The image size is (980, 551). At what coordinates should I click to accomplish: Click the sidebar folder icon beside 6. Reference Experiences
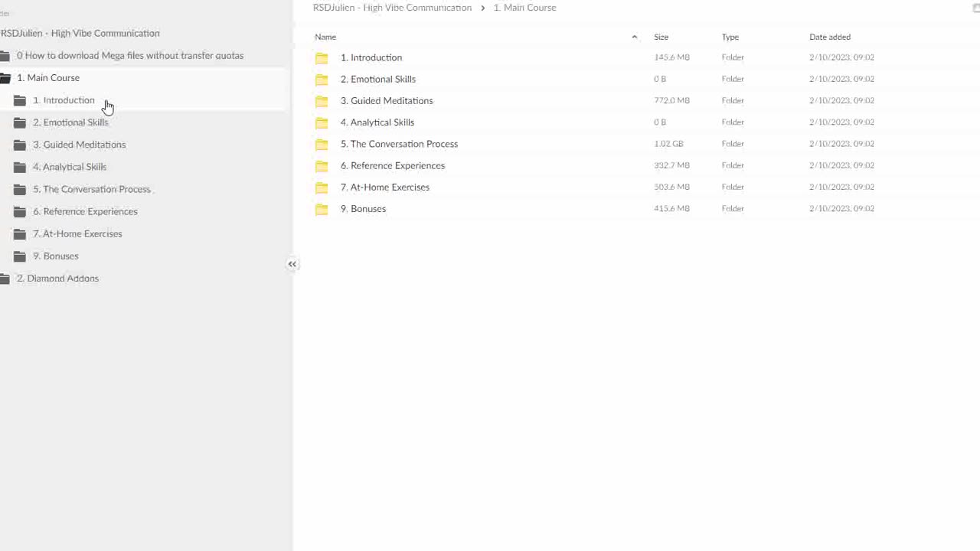click(x=20, y=211)
